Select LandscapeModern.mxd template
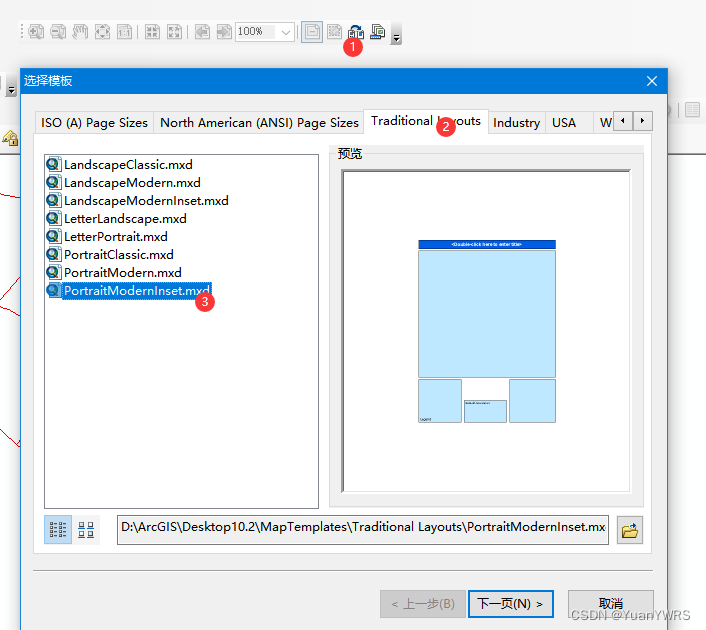The height and width of the screenshot is (630, 706). (x=132, y=182)
